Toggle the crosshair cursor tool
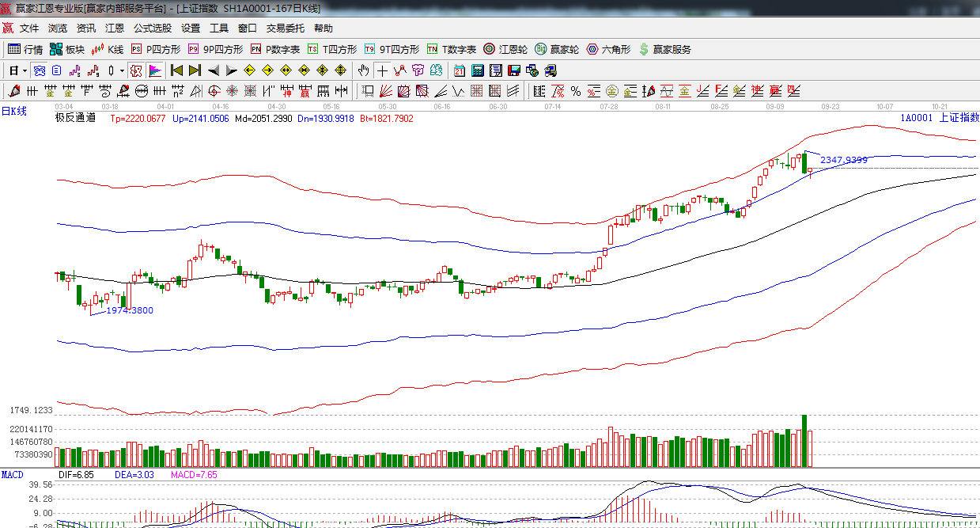980x528 pixels. (x=383, y=70)
